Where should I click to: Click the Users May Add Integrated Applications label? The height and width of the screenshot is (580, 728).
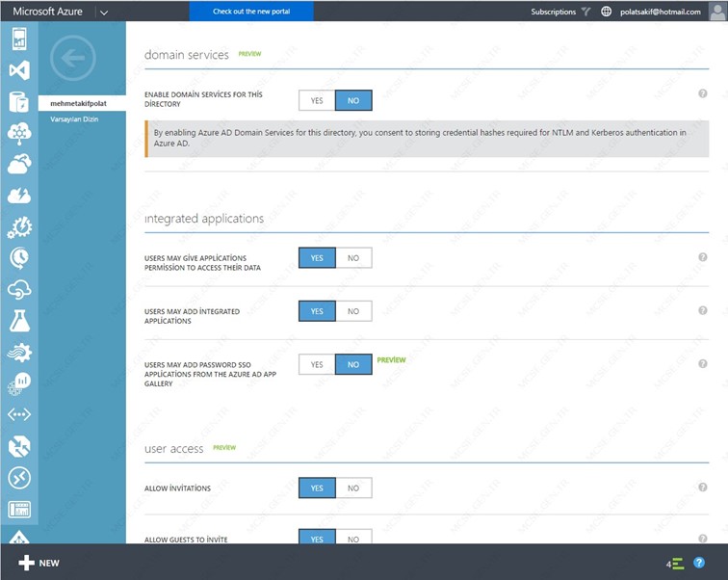coord(192,316)
